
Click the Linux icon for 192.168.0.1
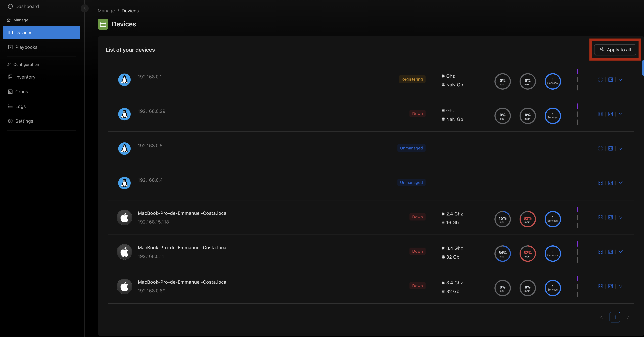[124, 80]
